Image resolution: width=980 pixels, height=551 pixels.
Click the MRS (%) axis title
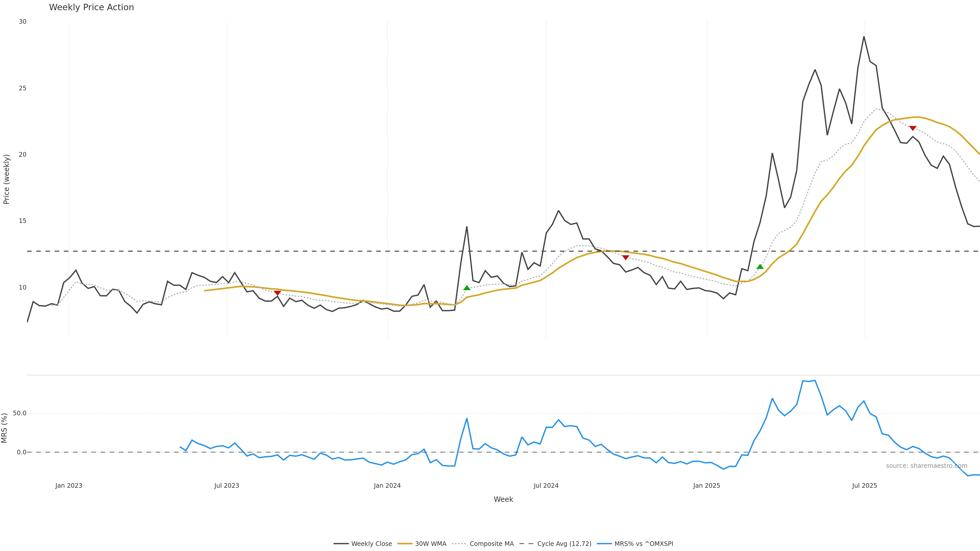[5, 428]
